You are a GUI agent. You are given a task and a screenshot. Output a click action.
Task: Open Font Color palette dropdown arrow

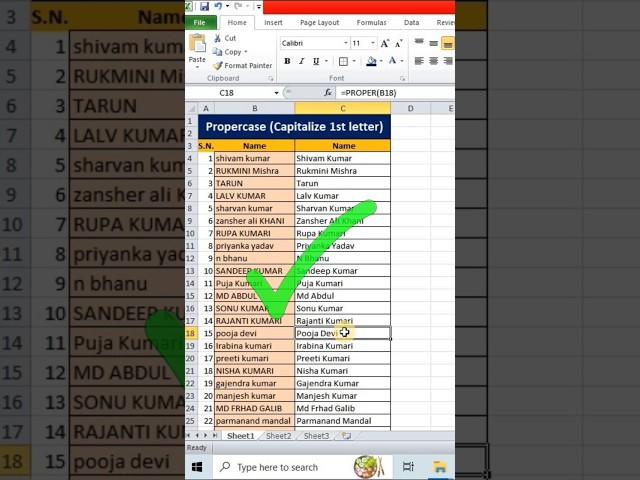(x=402, y=61)
